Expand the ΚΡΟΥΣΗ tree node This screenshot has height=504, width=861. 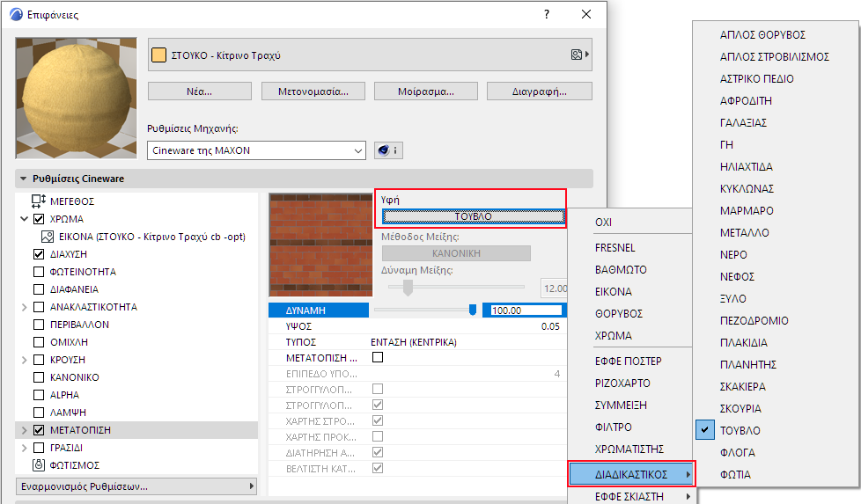(24, 360)
